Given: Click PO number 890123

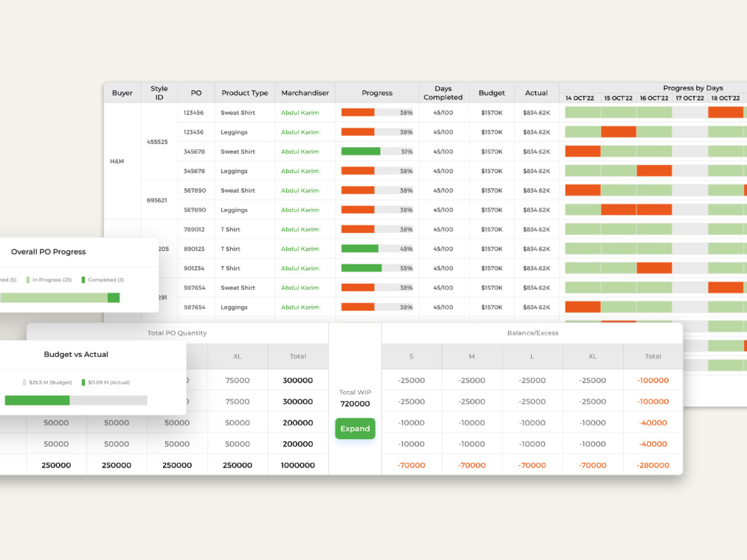Looking at the screenshot, I should 194,249.
